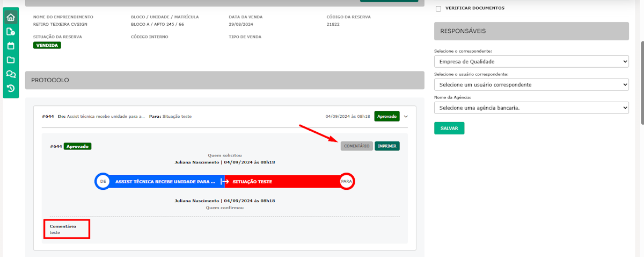Image resolution: width=644 pixels, height=257 pixels.
Task: Click the Para: Situação teste header text
Action: click(170, 116)
